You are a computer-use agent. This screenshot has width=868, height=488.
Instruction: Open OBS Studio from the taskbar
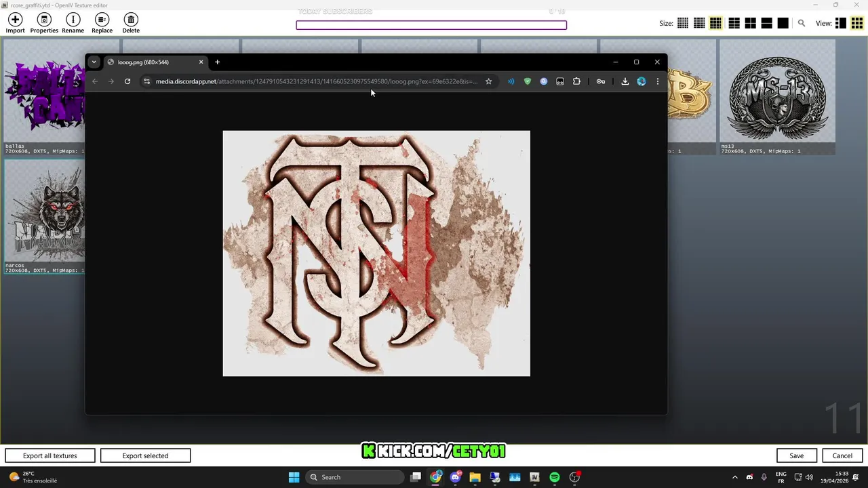[x=574, y=477]
